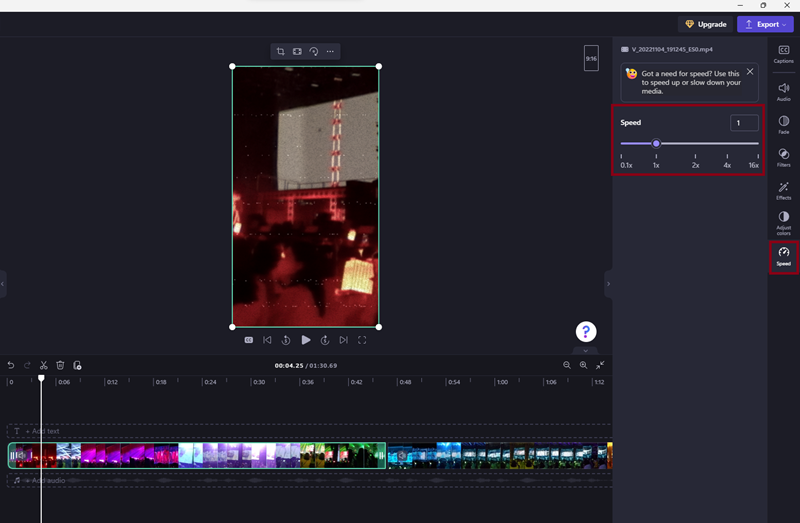The image size is (800, 523).
Task: Select the first video clip on the timeline
Action: point(197,456)
